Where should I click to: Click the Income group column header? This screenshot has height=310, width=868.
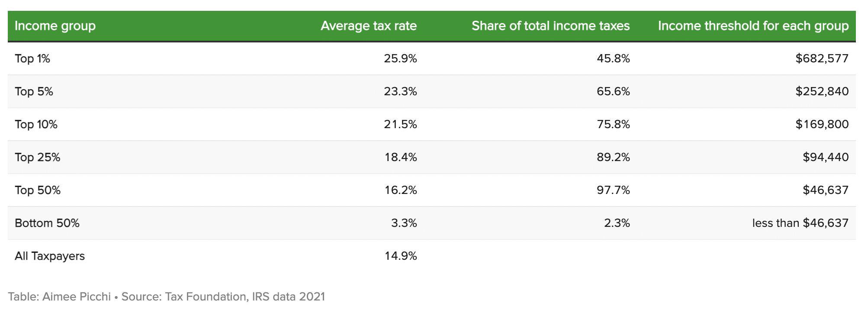coord(55,26)
